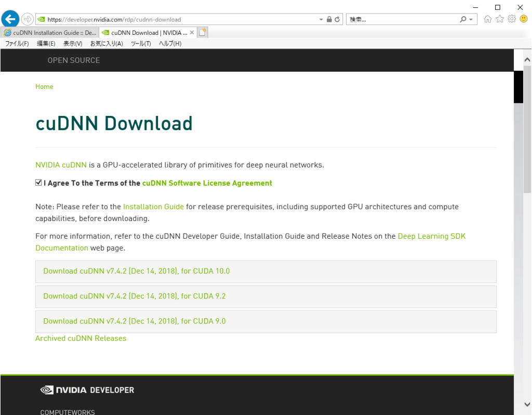Open search provider dropdown arrow

click(x=471, y=19)
